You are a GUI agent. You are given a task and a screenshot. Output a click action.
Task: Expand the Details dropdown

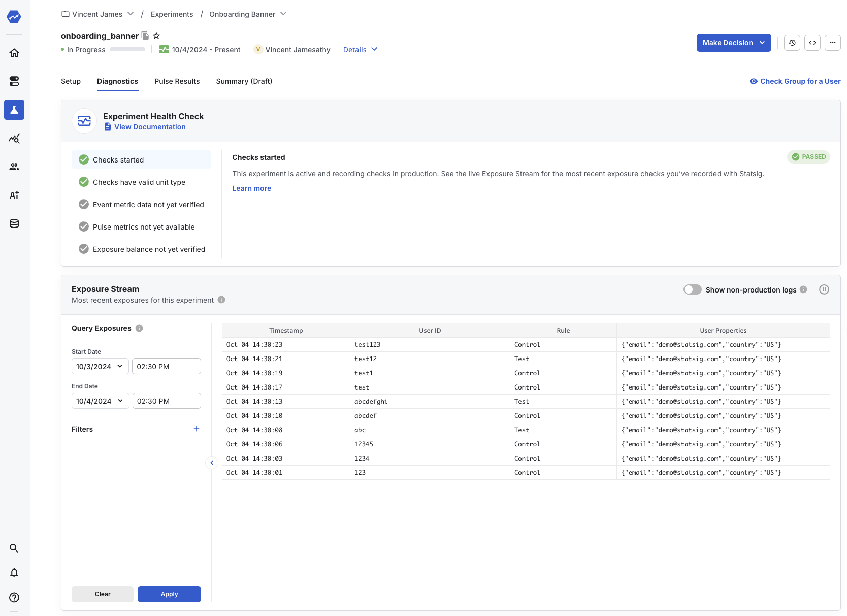(x=360, y=50)
